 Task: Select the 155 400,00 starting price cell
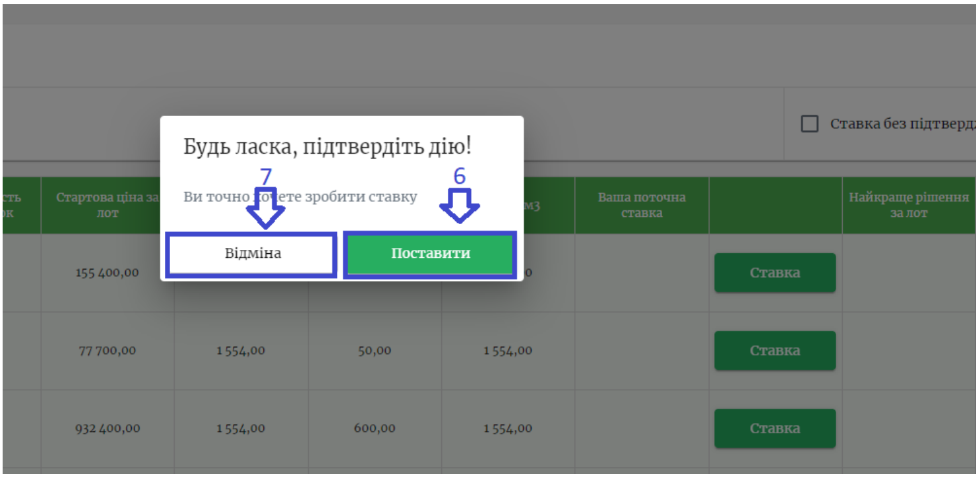coord(107,272)
